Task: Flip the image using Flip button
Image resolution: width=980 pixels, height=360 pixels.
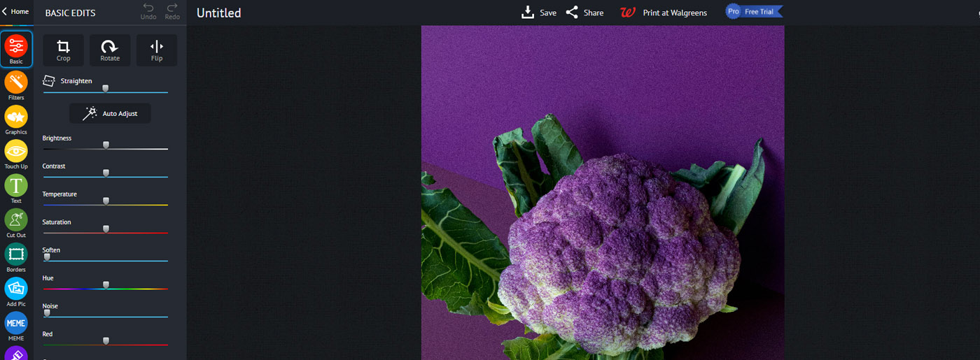Action: 157,50
